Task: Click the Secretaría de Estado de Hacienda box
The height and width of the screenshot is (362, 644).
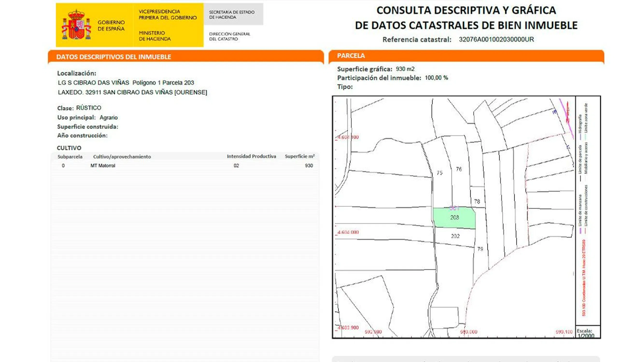Action: pyautogui.click(x=232, y=14)
